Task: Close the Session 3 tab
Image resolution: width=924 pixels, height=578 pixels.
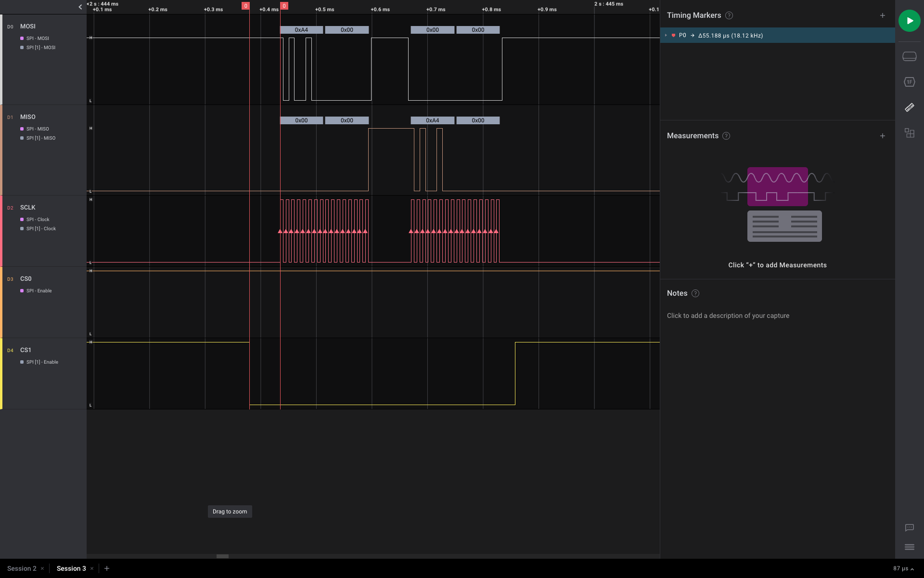Action: [92, 568]
